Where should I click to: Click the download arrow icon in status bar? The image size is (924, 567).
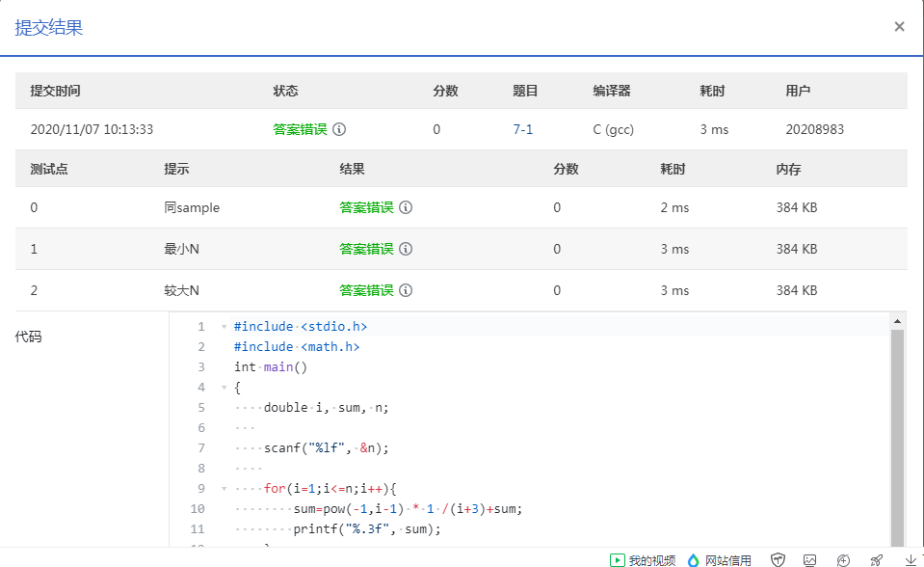(x=910, y=559)
